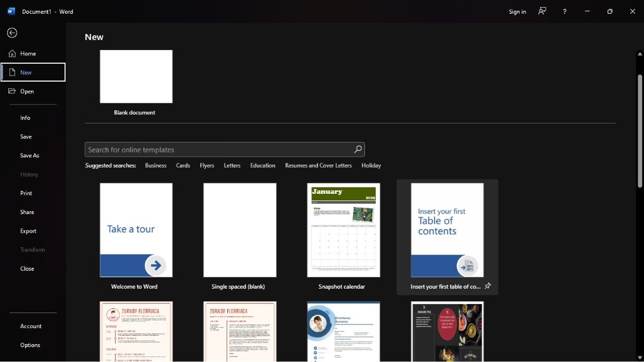This screenshot has height=362, width=644.
Task: Create a Blank document
Action: pyautogui.click(x=136, y=77)
